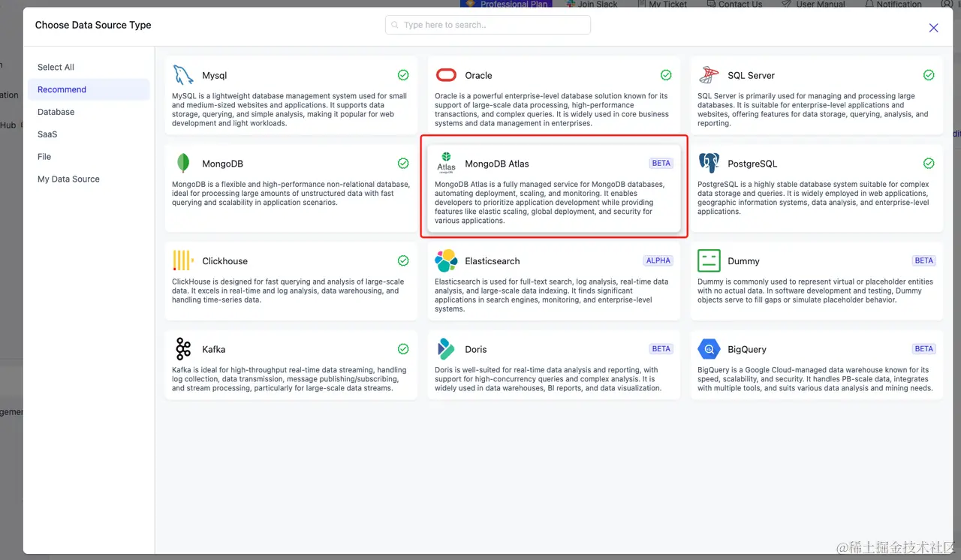Image resolution: width=961 pixels, height=560 pixels.
Task: Click green check on Mysql card
Action: (x=403, y=75)
